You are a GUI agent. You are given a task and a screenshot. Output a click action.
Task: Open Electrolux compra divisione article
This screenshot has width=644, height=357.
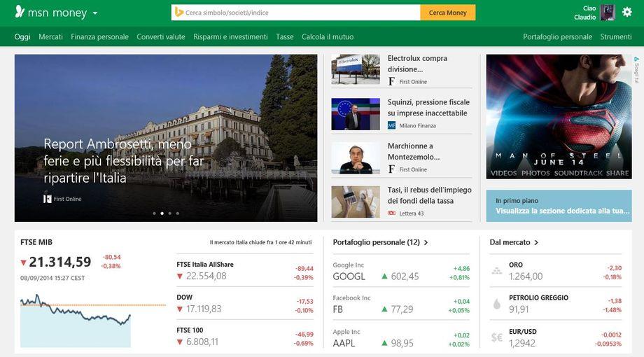[x=417, y=64]
